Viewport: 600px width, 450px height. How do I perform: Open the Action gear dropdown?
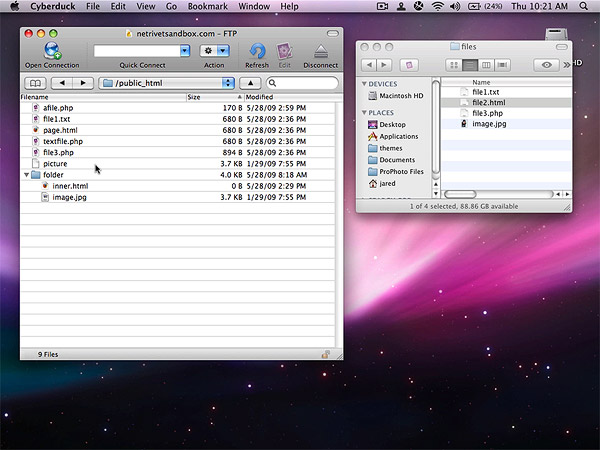(214, 51)
